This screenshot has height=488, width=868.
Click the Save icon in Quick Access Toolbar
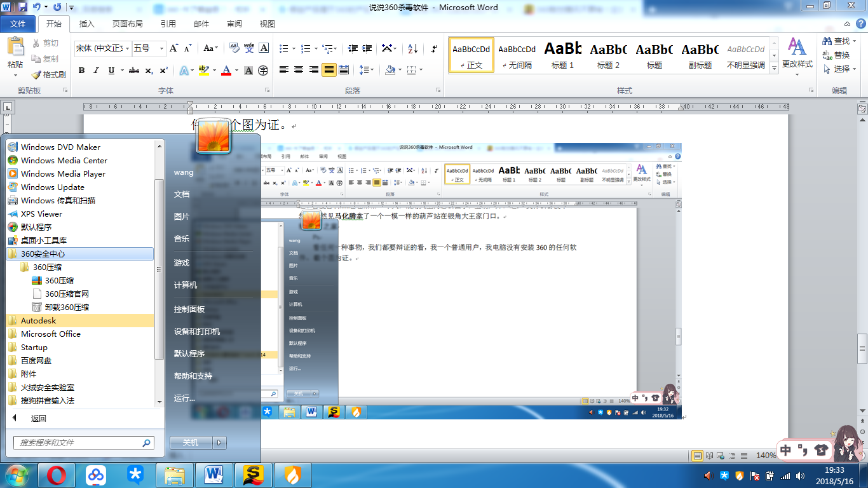pos(23,7)
